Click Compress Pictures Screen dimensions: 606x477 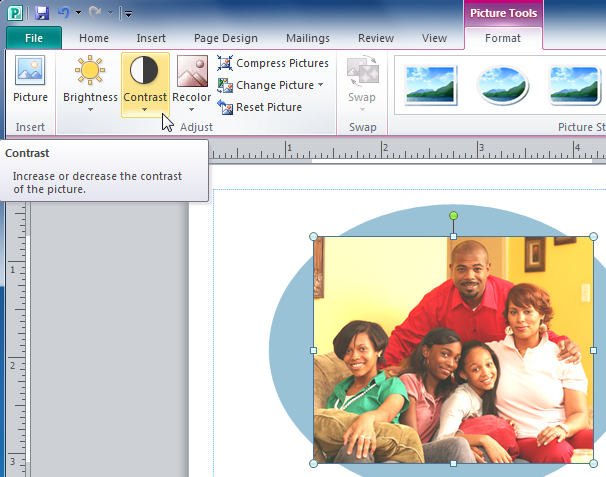[272, 63]
